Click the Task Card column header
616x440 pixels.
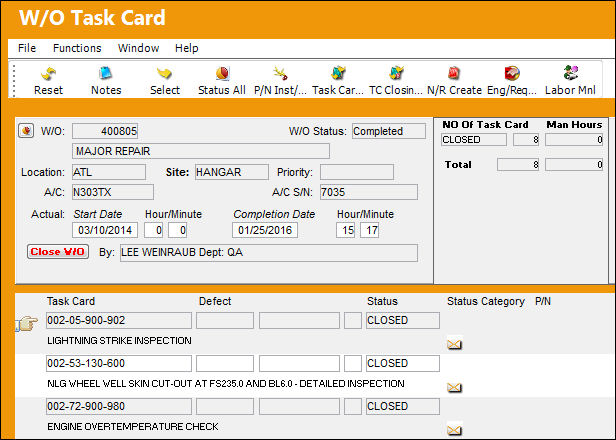point(71,301)
